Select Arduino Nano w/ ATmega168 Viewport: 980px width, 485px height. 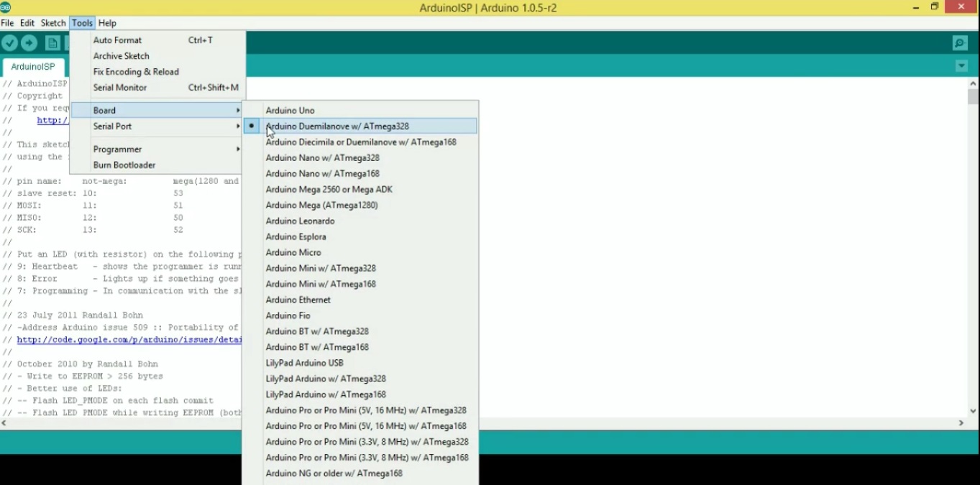[x=360, y=174]
